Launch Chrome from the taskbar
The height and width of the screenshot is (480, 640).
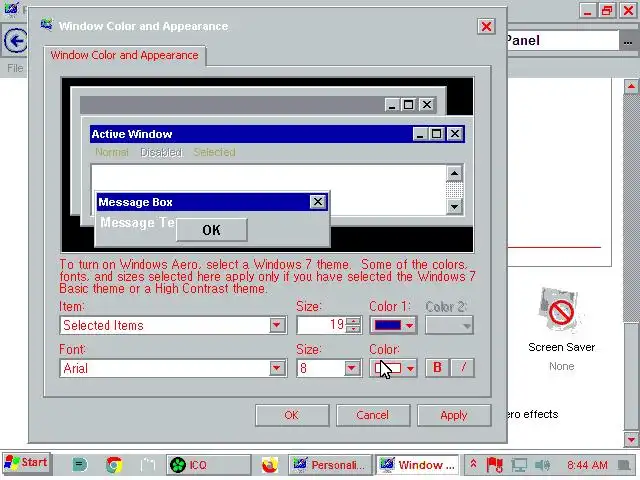tap(114, 464)
